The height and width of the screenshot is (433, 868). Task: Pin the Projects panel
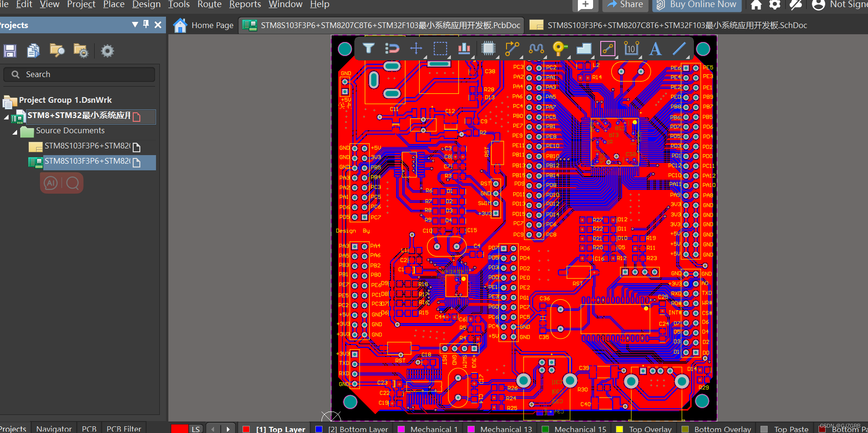146,25
